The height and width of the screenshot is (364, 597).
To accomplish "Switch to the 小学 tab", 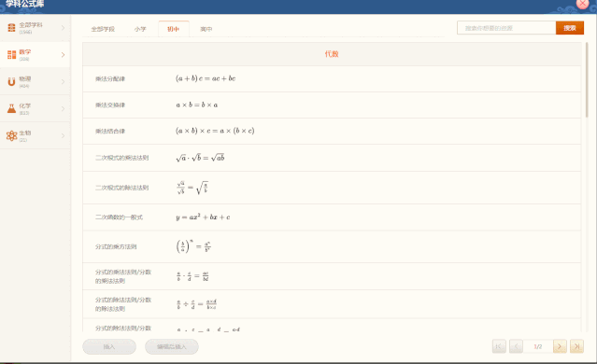I will click(x=140, y=29).
